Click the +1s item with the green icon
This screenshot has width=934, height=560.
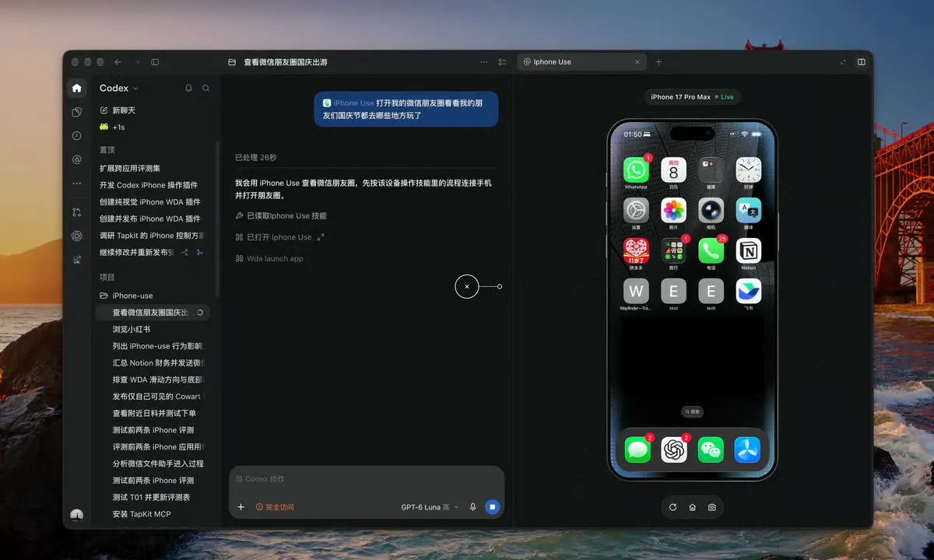[x=114, y=127]
